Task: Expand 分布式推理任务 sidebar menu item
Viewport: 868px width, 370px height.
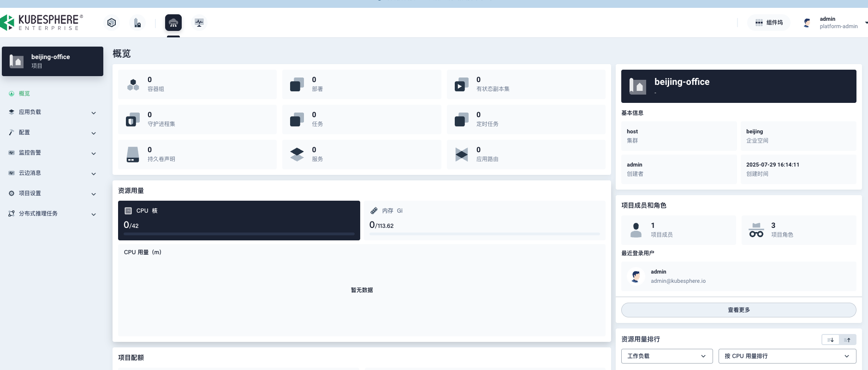Action: (x=53, y=214)
